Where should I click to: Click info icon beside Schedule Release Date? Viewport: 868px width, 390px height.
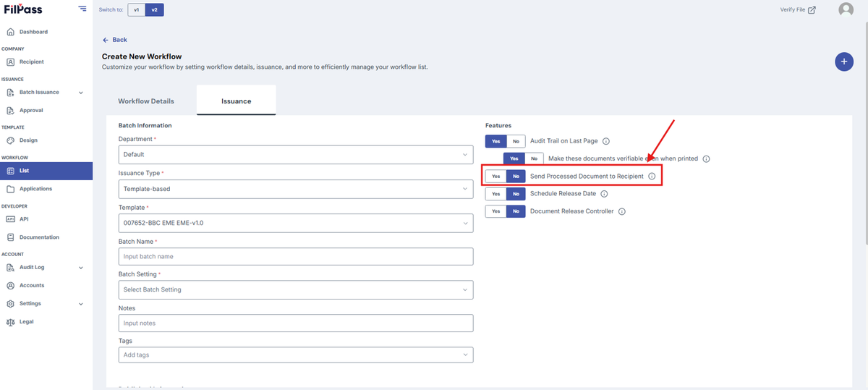coord(604,194)
